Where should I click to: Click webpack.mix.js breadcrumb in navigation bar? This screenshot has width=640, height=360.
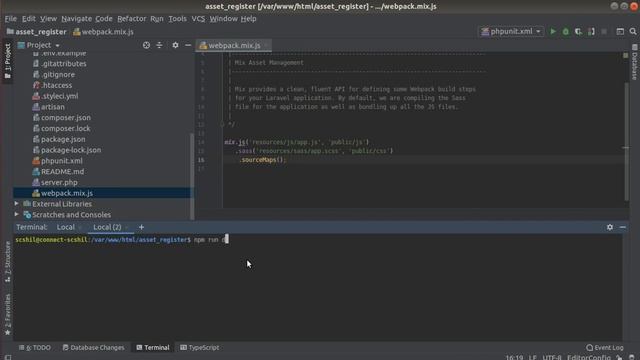(x=103, y=32)
